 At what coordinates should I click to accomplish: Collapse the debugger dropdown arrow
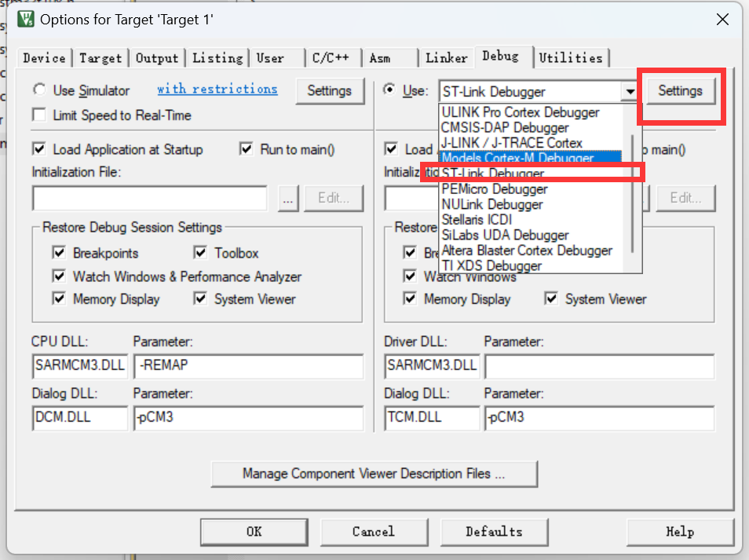(630, 91)
